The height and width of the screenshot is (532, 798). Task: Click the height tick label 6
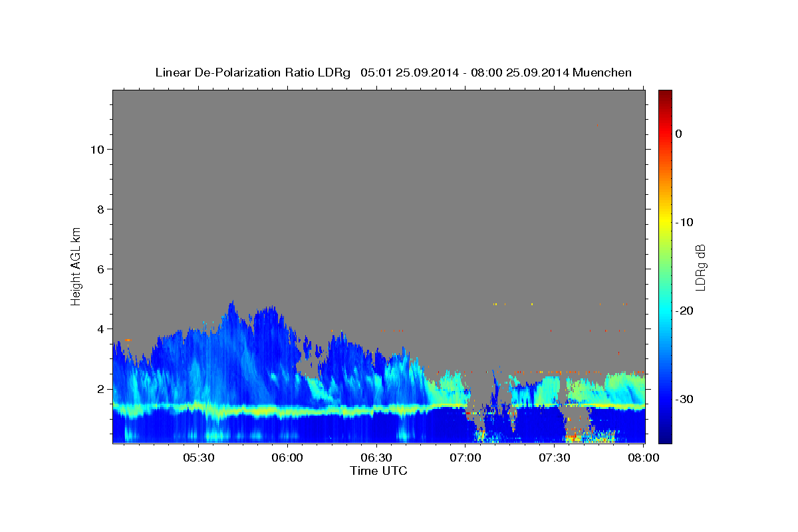tap(100, 269)
